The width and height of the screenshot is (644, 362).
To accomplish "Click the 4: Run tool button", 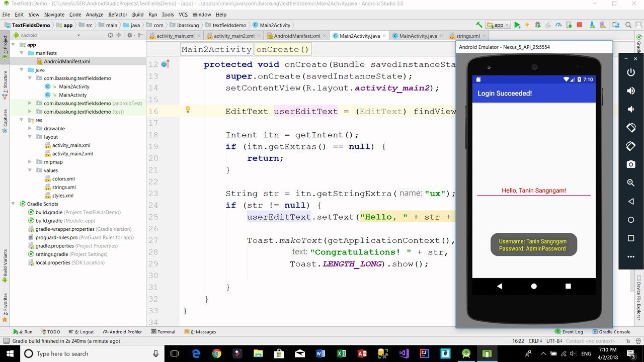I will (x=23, y=332).
